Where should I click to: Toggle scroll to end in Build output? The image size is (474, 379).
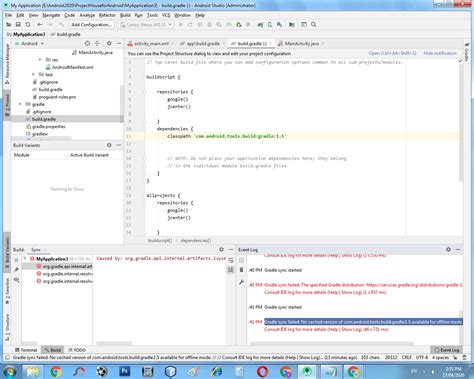230,270
